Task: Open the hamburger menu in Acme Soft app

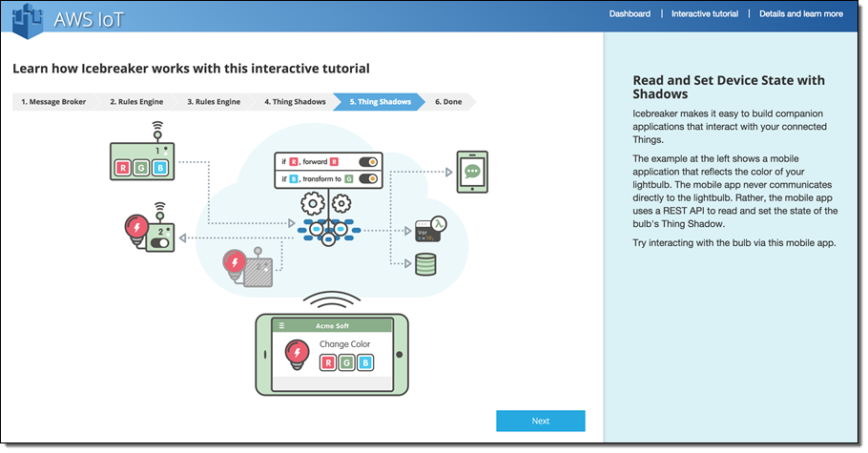Action: (x=281, y=325)
